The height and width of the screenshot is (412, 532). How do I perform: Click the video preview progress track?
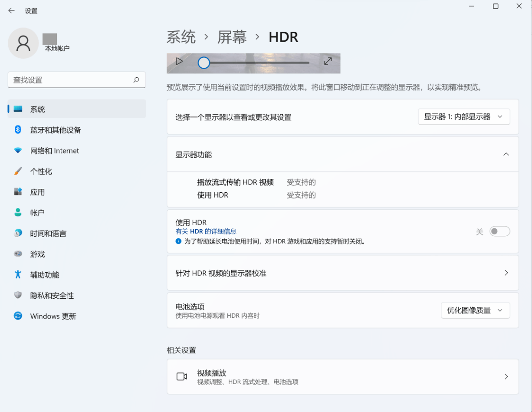click(259, 63)
